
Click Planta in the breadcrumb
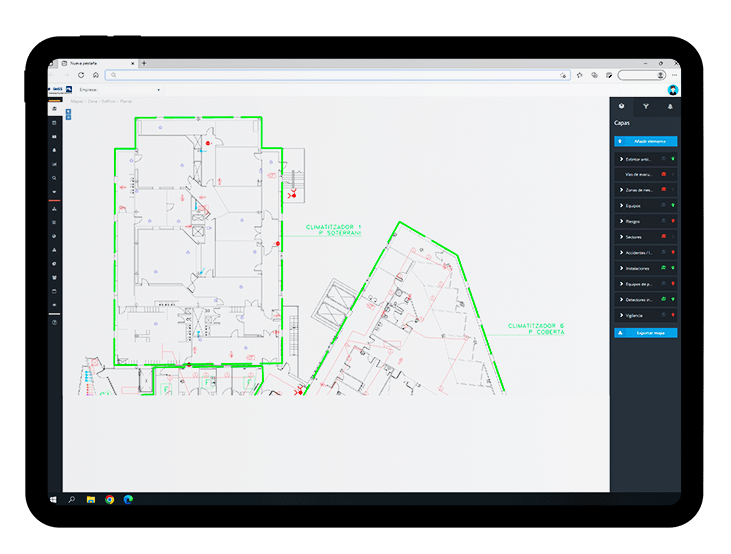pos(126,101)
